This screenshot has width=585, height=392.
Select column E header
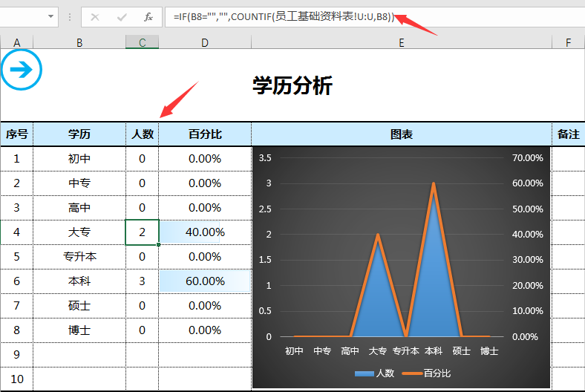coord(402,42)
